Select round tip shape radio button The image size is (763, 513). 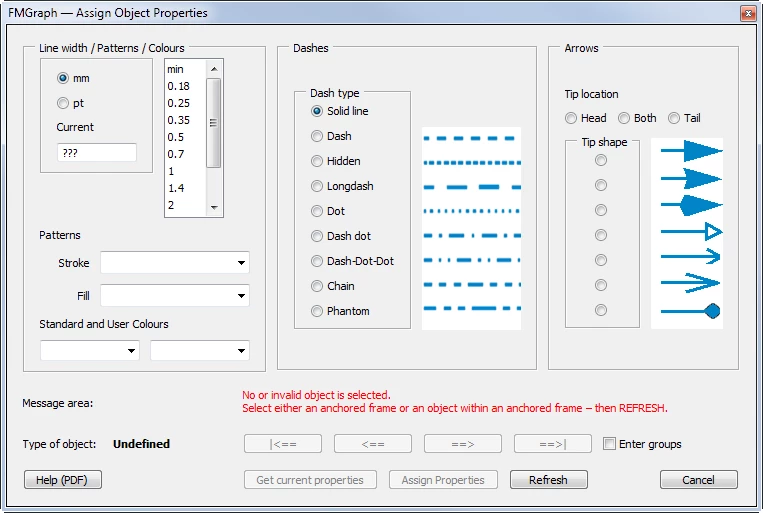click(x=601, y=310)
